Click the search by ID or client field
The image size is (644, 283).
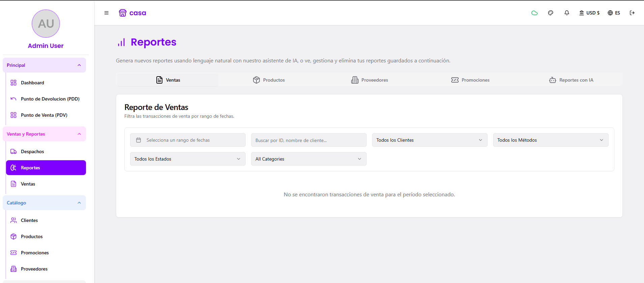(x=309, y=140)
